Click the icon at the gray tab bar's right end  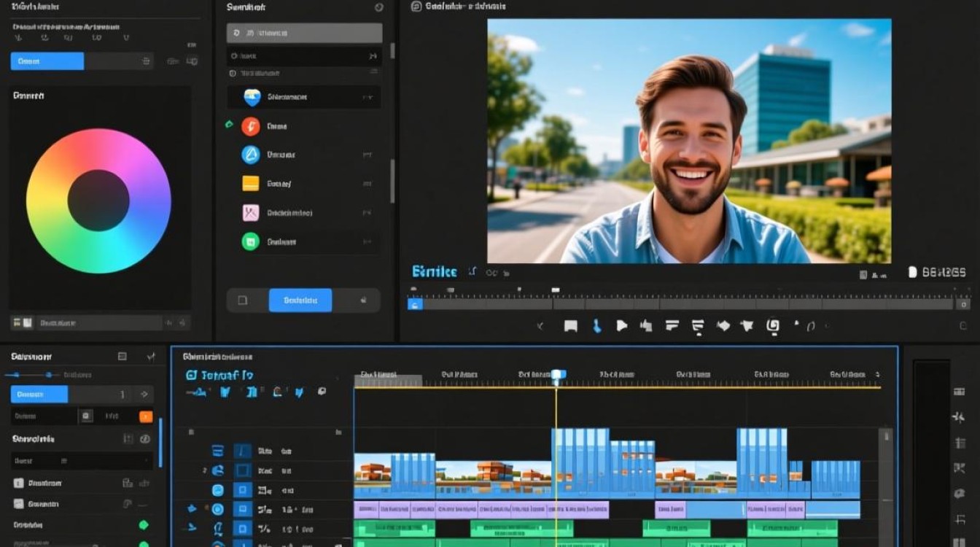pos(146,61)
